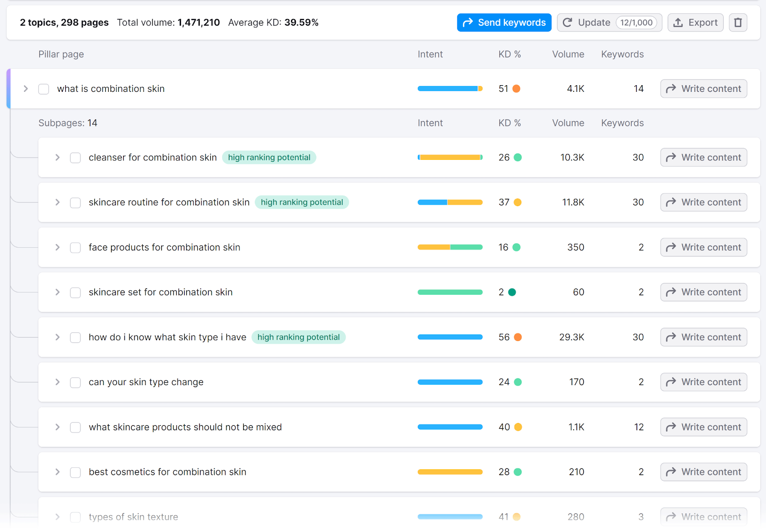
Task: Click 'high ranking potential' tag on cleanser row
Action: click(x=269, y=157)
